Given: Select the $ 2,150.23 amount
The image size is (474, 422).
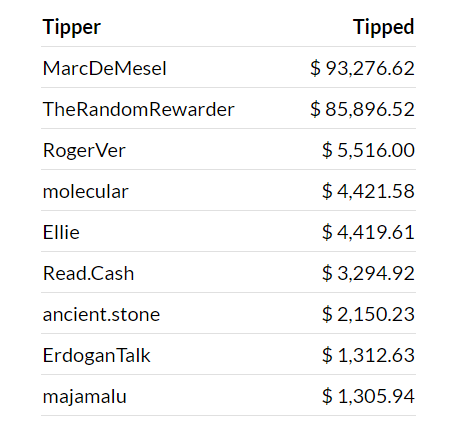Looking at the screenshot, I should (368, 314).
